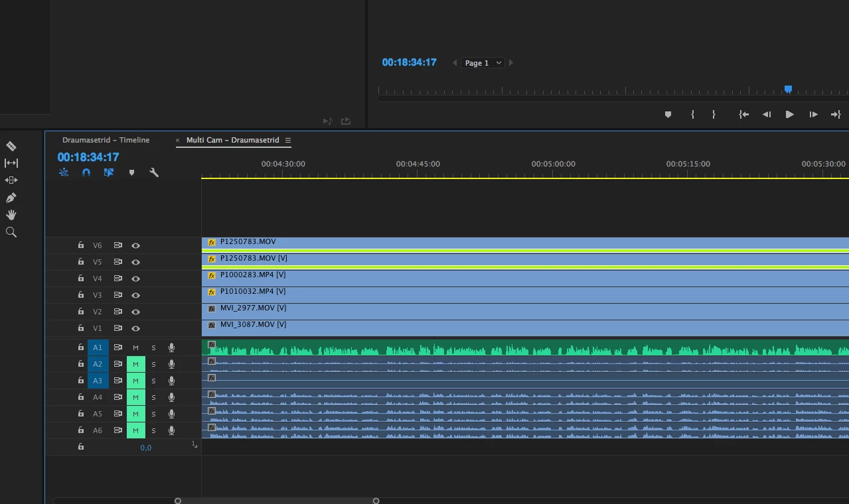Open the Page 1 dropdown
Screen dimensions: 849x504
click(483, 63)
